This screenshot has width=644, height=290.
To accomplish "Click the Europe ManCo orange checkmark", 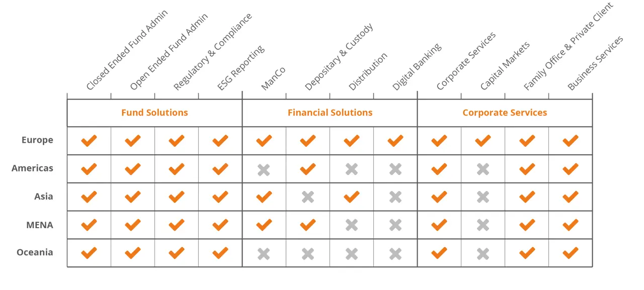I will click(x=264, y=141).
